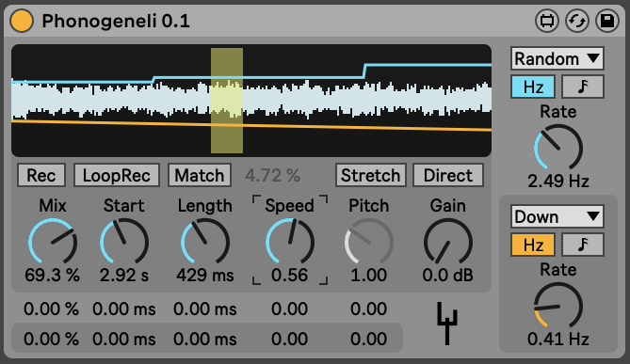Open the Random waveform dropdown
The height and width of the screenshot is (364, 630).
[x=557, y=59]
